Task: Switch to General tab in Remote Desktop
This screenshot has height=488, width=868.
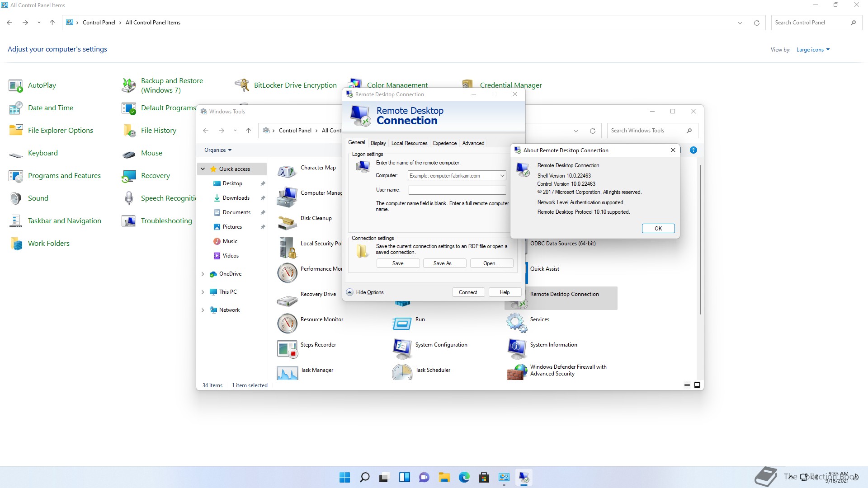Action: 356,143
